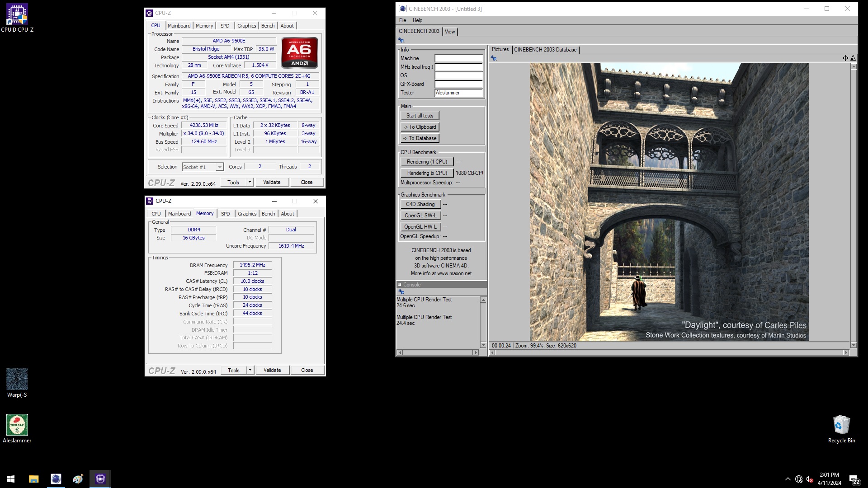Click the DRAM Frequency value 1495.2 MHz
Screen dimensions: 868x488
pyautogui.click(x=252, y=265)
